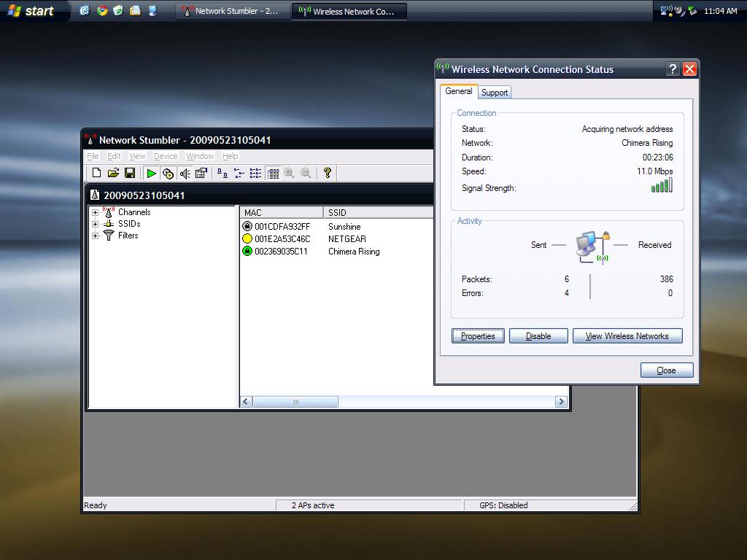Expand the SSIDs tree node
747x560 pixels.
pyautogui.click(x=95, y=224)
